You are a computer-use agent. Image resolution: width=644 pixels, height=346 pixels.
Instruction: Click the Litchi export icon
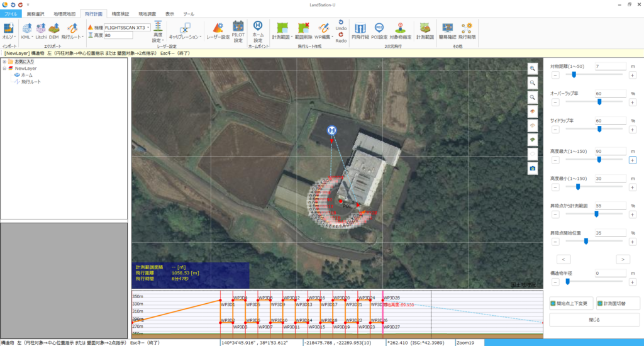[41, 28]
